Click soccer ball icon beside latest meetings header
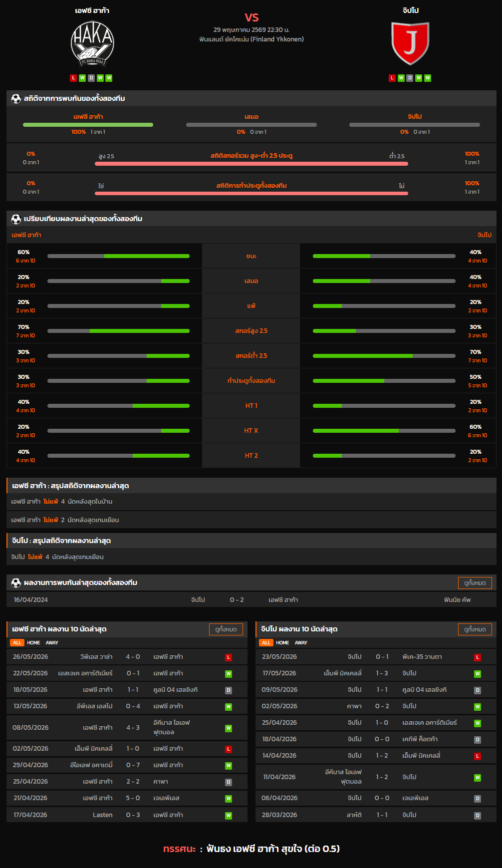 [x=16, y=582]
